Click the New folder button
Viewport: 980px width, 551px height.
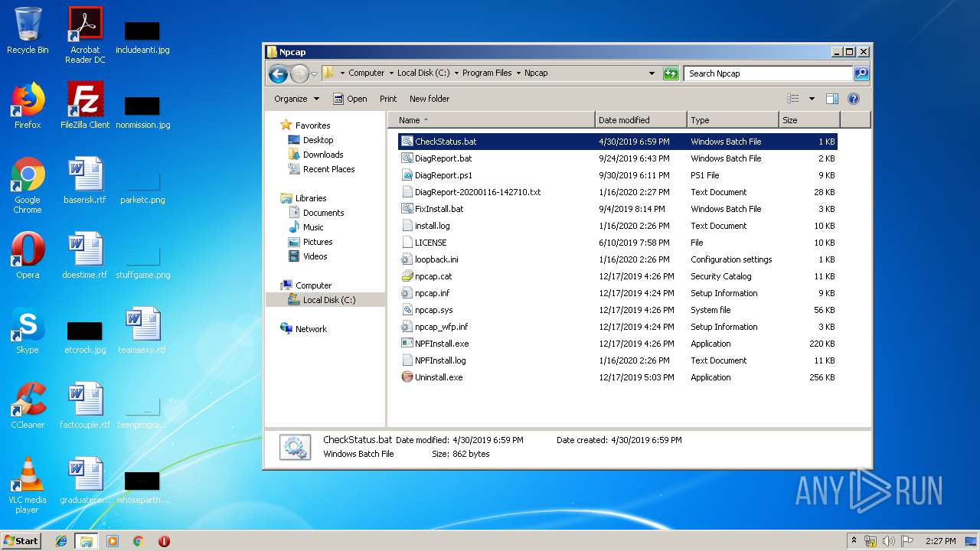tap(430, 99)
